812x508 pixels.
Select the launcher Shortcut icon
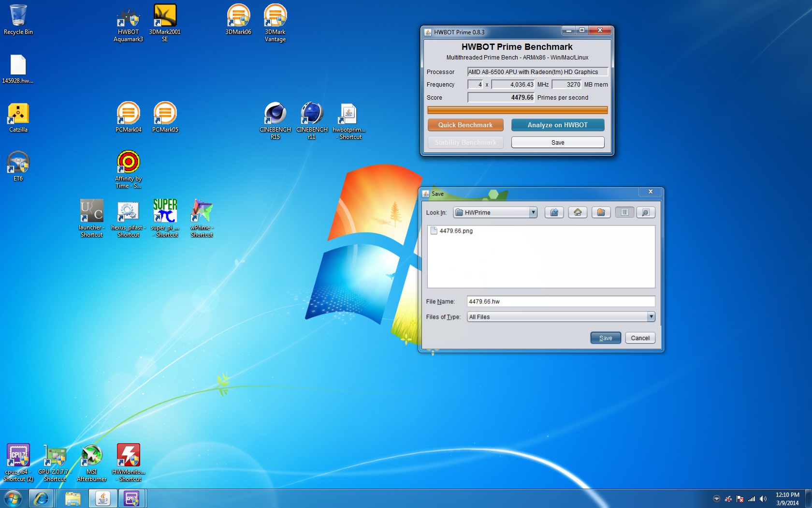[x=92, y=218]
